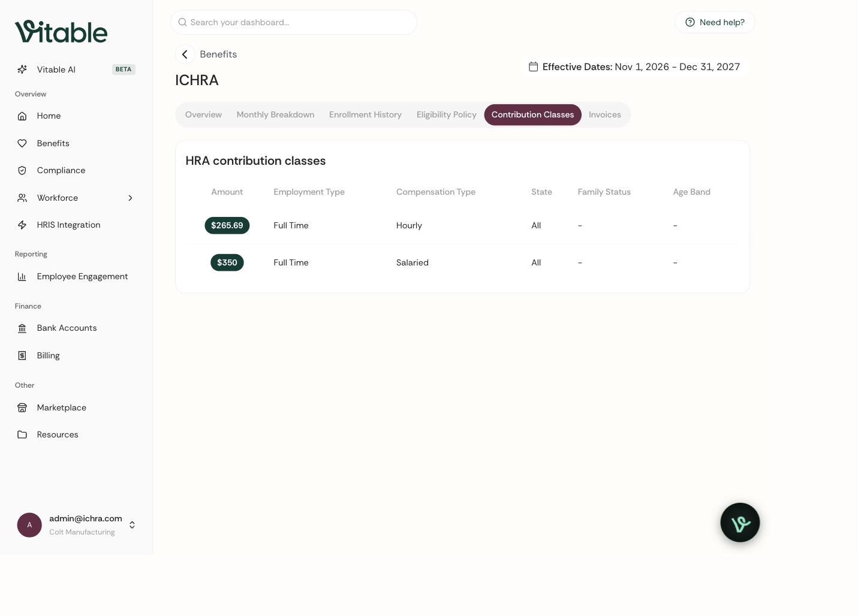Click the Home house icon
The width and height of the screenshot is (858, 616).
pos(22,116)
